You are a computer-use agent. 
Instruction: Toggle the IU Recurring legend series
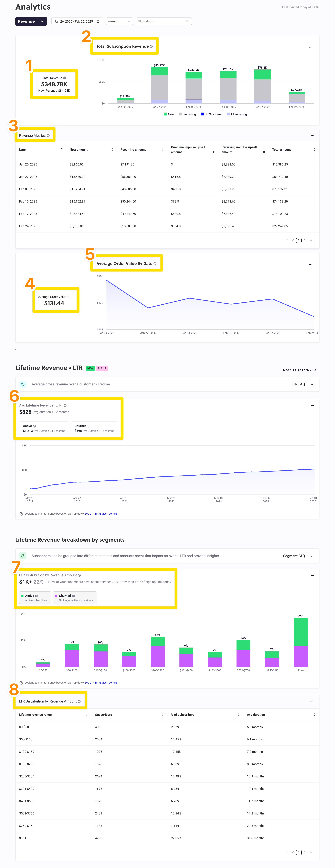pos(237,114)
